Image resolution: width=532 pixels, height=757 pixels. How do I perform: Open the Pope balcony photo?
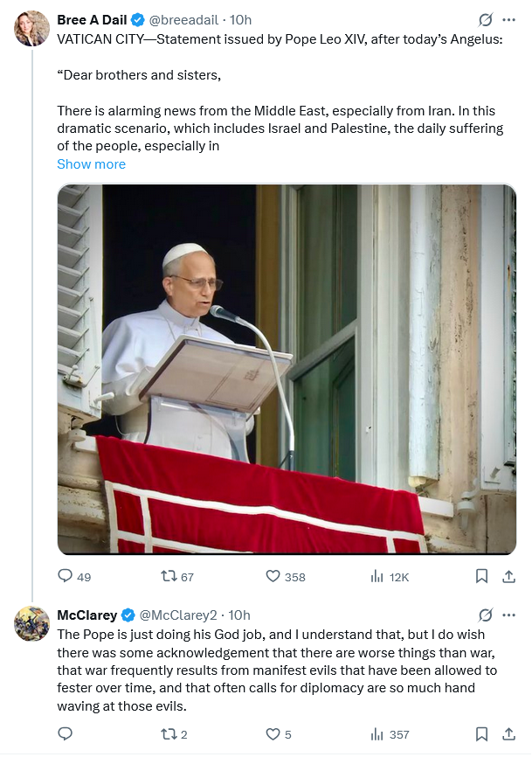pos(287,369)
